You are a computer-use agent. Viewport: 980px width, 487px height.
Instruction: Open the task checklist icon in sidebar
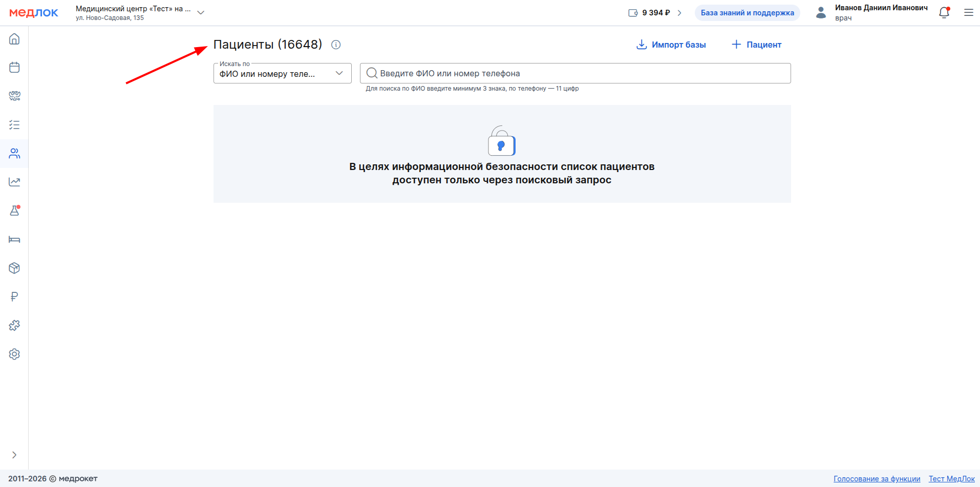click(14, 125)
